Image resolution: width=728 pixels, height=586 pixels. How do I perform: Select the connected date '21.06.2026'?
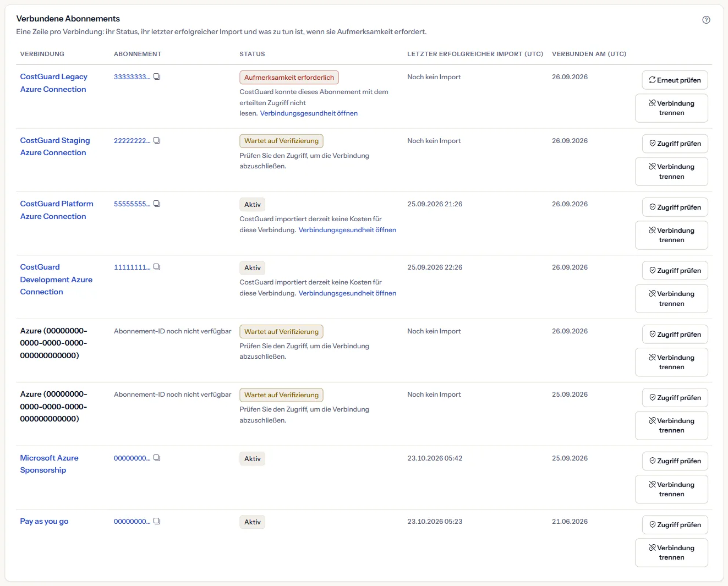tap(570, 522)
